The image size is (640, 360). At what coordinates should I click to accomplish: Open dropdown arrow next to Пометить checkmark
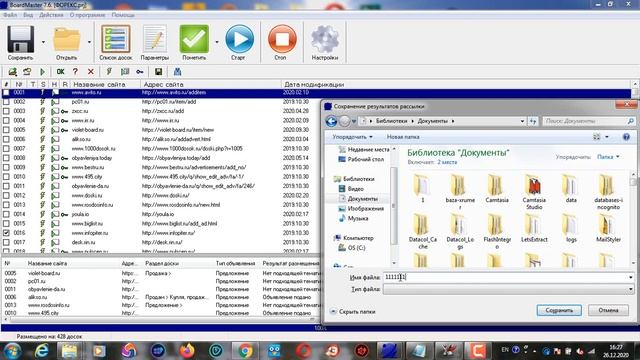pyautogui.click(x=217, y=42)
